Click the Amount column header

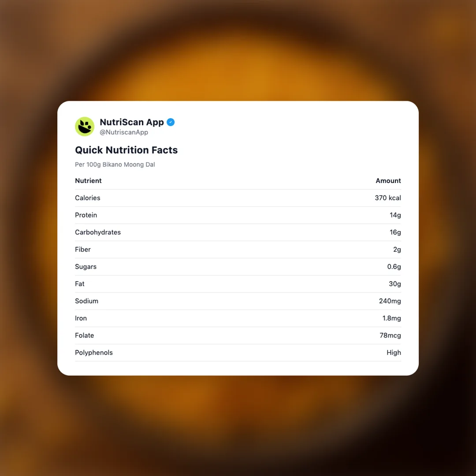coord(388,181)
